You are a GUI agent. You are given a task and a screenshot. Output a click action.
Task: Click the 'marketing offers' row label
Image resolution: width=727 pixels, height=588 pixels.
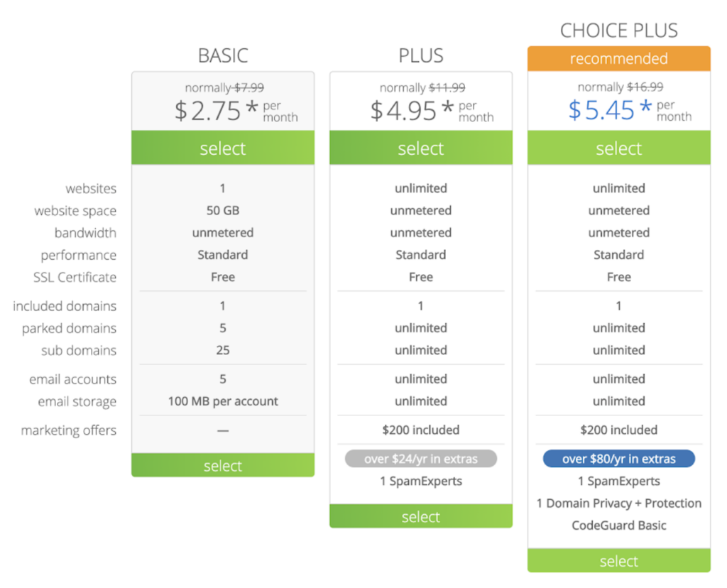pyautogui.click(x=69, y=430)
